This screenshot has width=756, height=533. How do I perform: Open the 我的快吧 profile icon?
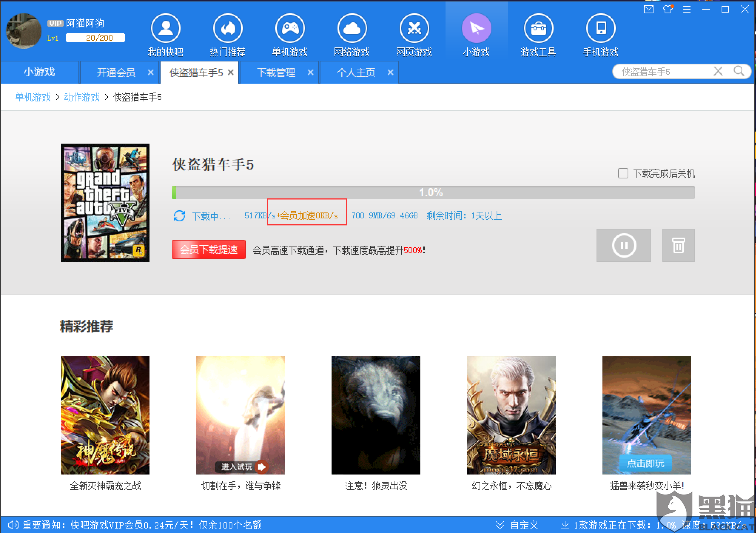[x=165, y=29]
